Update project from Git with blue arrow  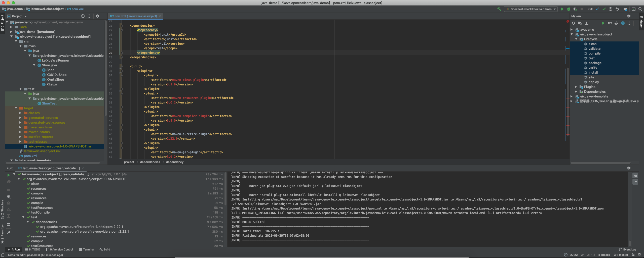tap(597, 9)
